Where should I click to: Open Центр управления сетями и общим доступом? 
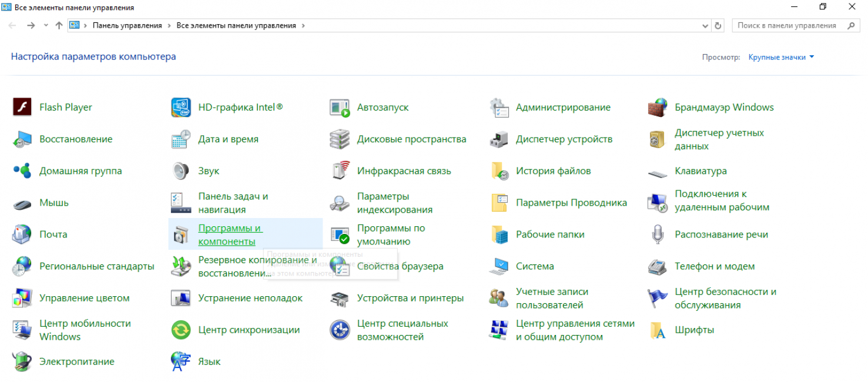click(575, 330)
